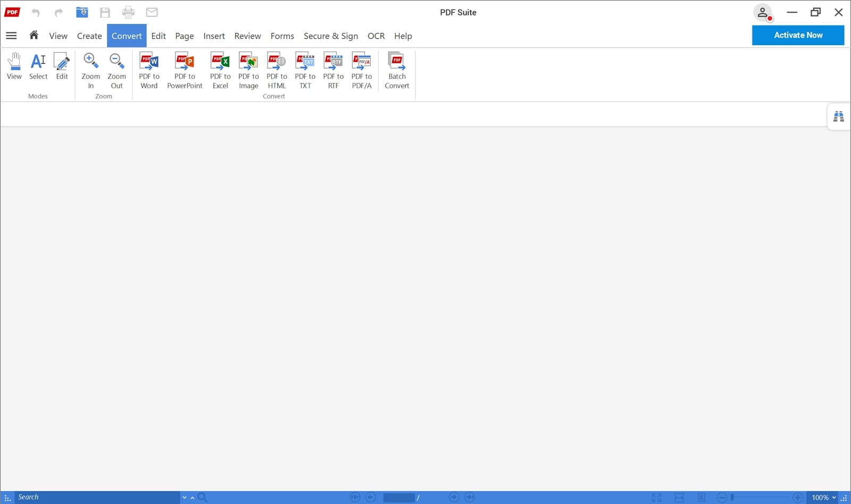The height and width of the screenshot is (504, 851).
Task: Click the search next down chevron
Action: pos(185,498)
